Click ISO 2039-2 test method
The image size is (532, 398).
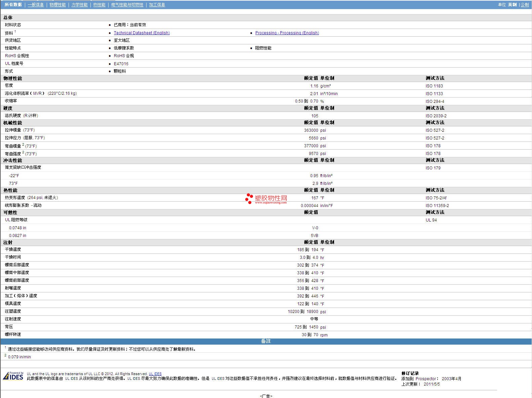(436, 116)
